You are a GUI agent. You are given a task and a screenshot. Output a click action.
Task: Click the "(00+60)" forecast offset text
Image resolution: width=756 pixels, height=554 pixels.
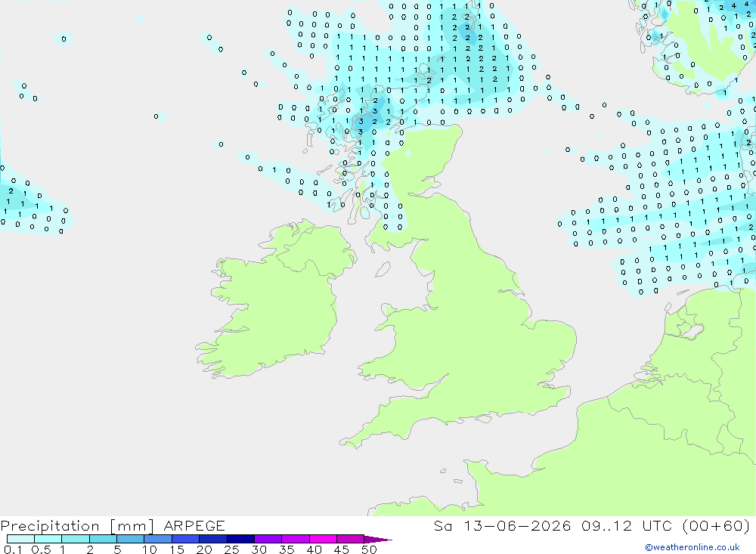pyautogui.click(x=717, y=526)
